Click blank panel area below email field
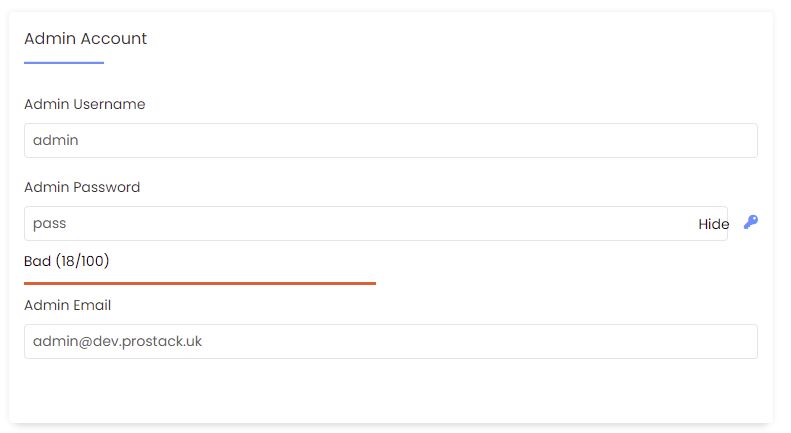 [x=390, y=391]
